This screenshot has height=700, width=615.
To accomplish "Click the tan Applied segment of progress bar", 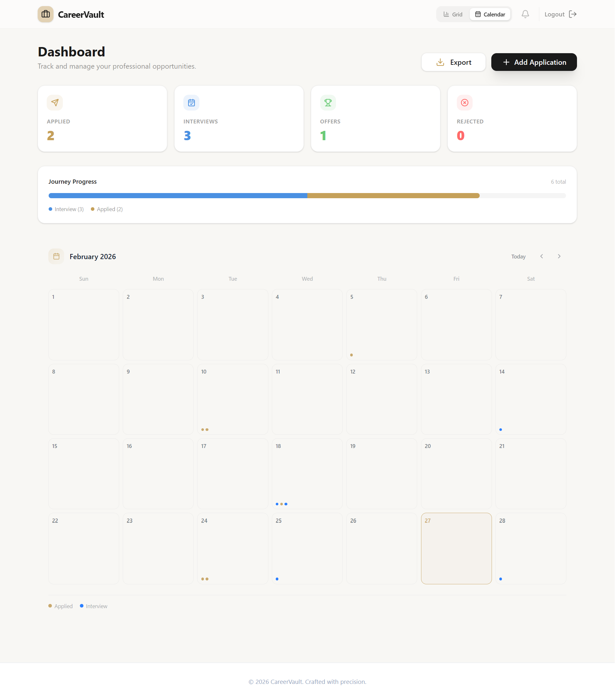I will click(393, 196).
